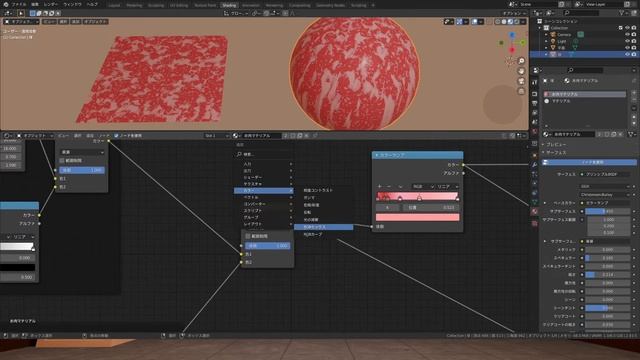The image size is (640, 360).
Task: Open オプション button at viewport top right
Action: click(514, 13)
